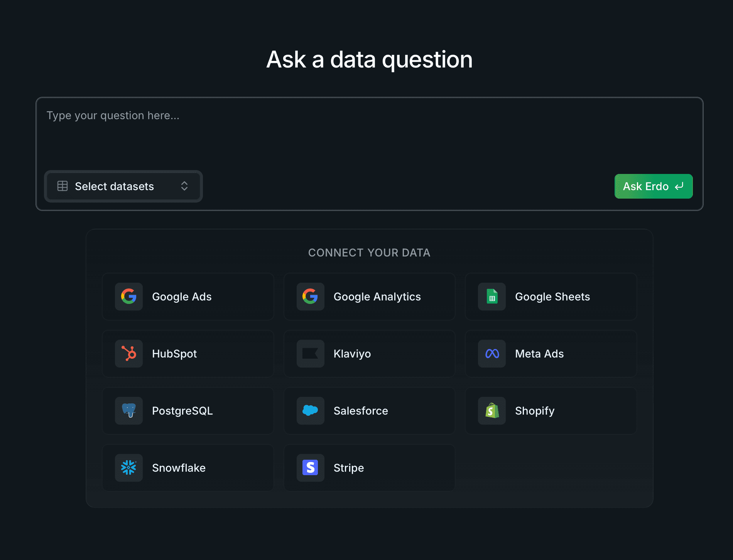Open the Select datasets dropdown

point(123,186)
